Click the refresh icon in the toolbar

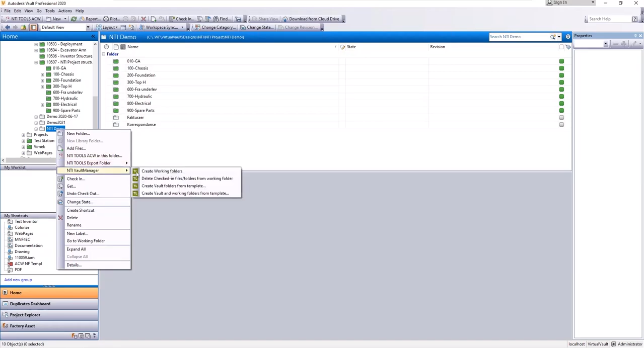tap(74, 19)
